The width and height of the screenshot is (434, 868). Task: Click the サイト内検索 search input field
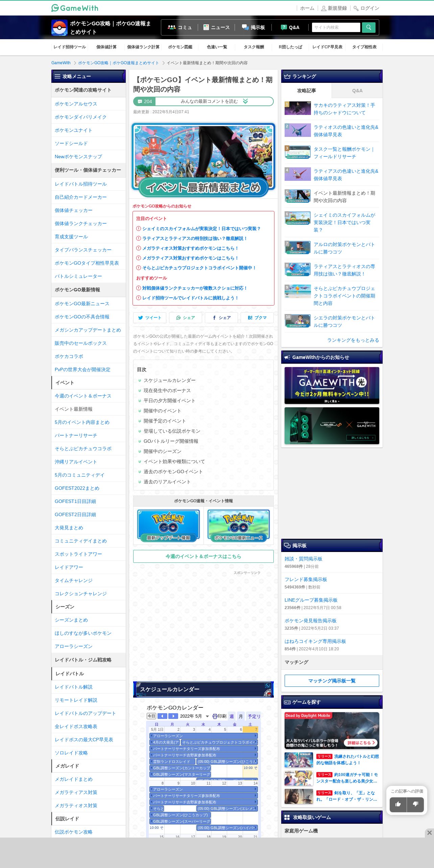[336, 27]
